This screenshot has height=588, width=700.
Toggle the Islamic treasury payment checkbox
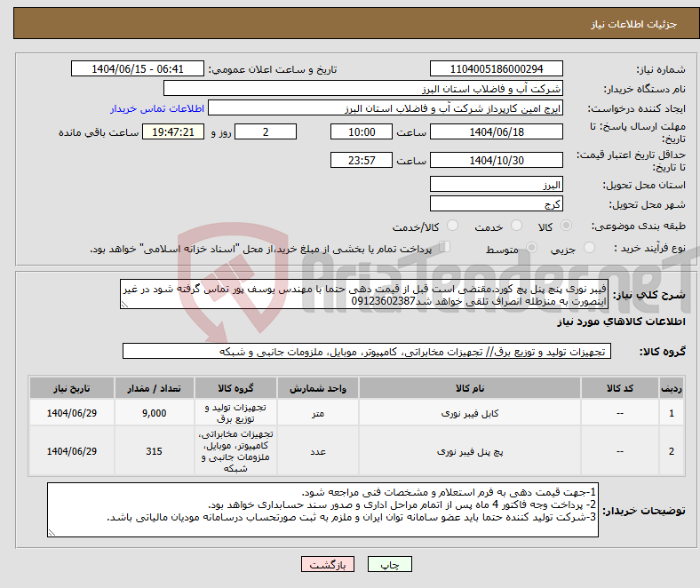click(444, 247)
